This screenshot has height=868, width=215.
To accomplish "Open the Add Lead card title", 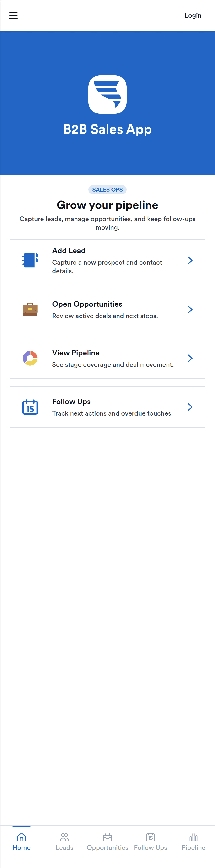I will point(69,250).
